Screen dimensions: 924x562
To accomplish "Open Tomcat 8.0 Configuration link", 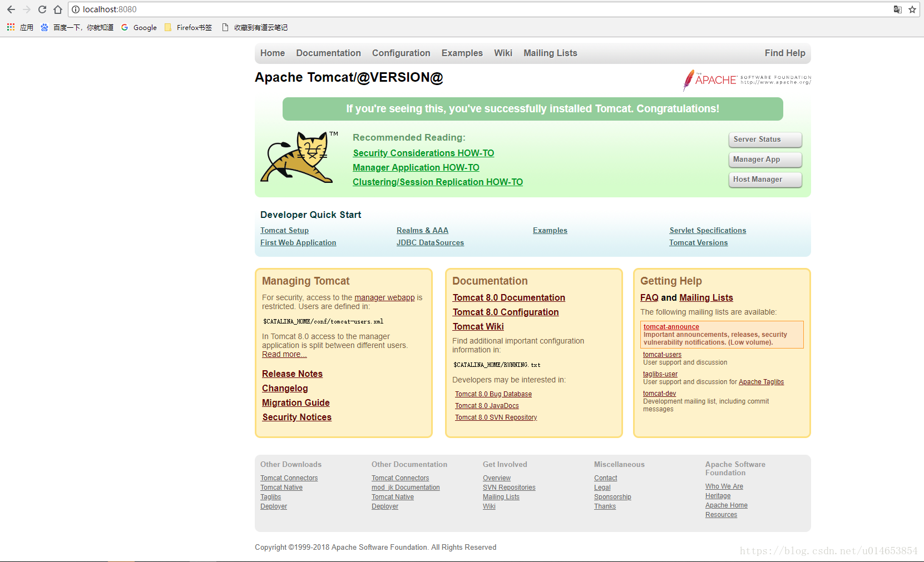I will (506, 312).
